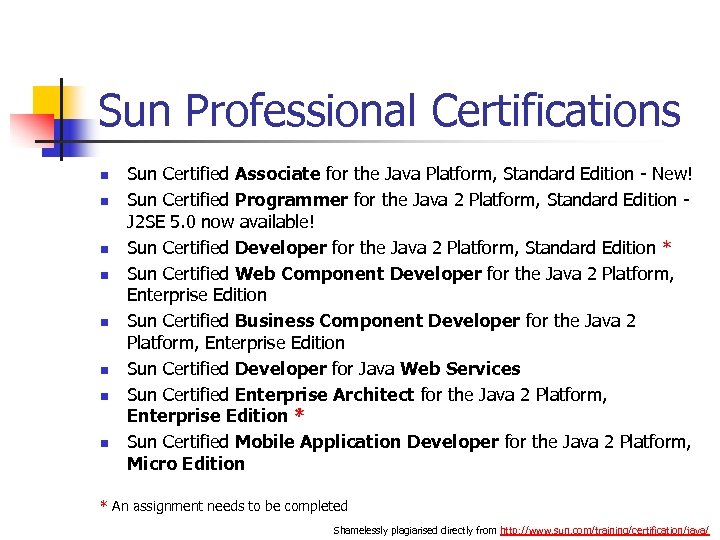The height and width of the screenshot is (540, 720).
Task: Select 'Sun Certified Associate' bullet line
Action: pos(409,174)
